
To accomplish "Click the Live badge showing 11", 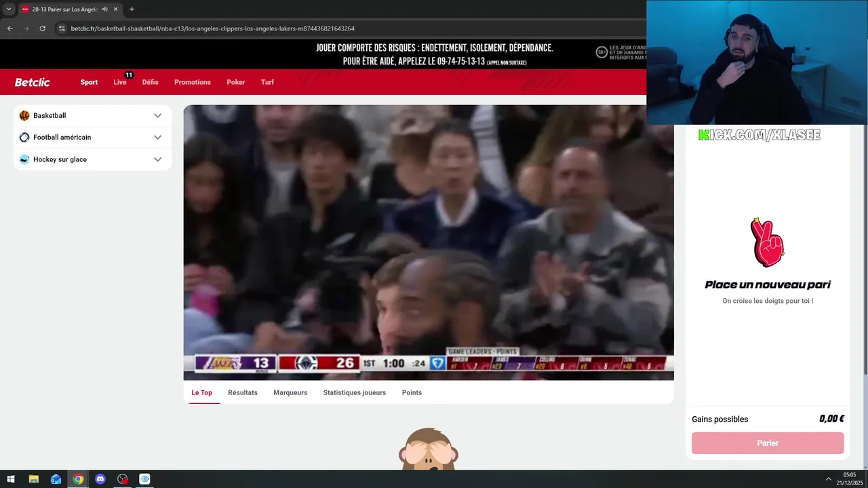I will 129,75.
